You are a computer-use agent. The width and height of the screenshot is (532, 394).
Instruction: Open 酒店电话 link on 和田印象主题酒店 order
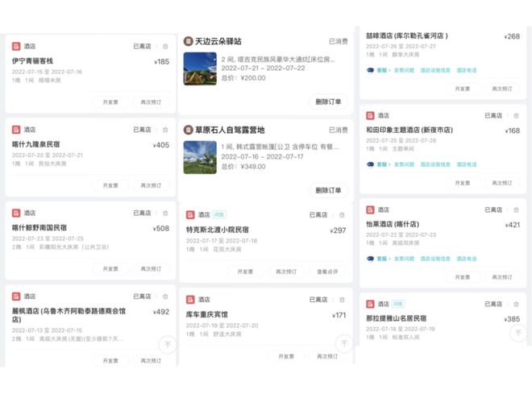coord(467,164)
